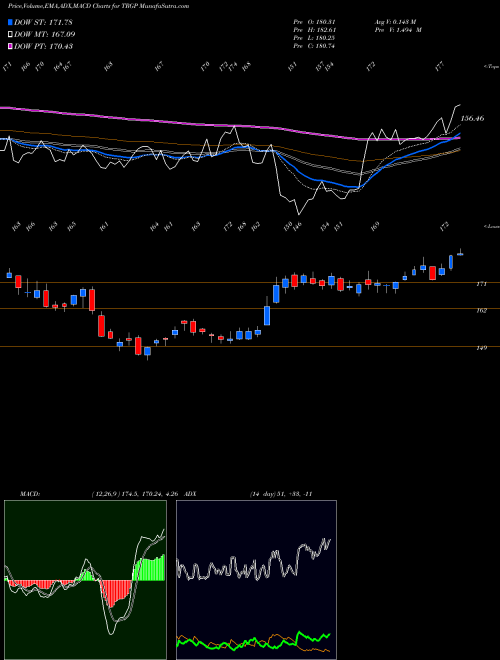Select the DOW PT value label
The image size is (500, 660).
pyautogui.click(x=43, y=46)
